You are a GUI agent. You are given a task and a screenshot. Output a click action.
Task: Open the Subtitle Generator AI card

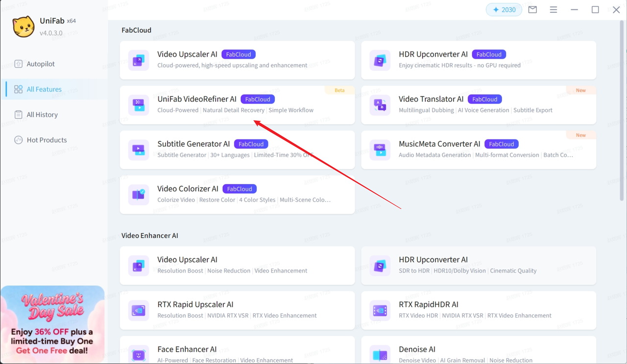tap(237, 150)
